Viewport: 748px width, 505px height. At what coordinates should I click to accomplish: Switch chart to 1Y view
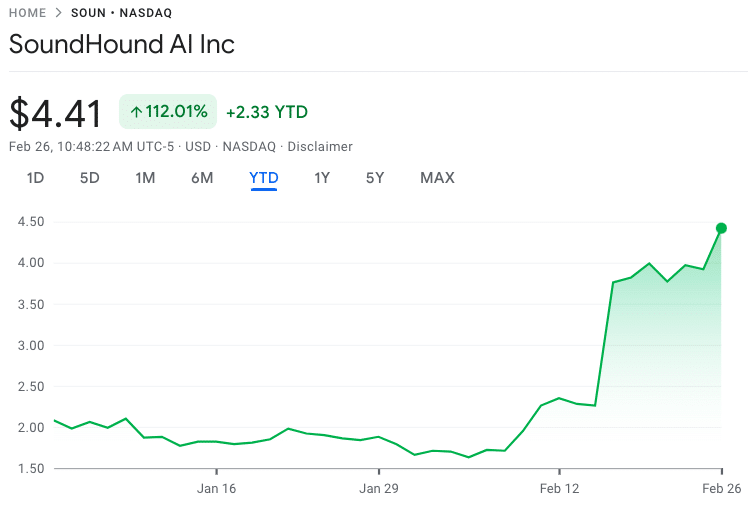(322, 178)
